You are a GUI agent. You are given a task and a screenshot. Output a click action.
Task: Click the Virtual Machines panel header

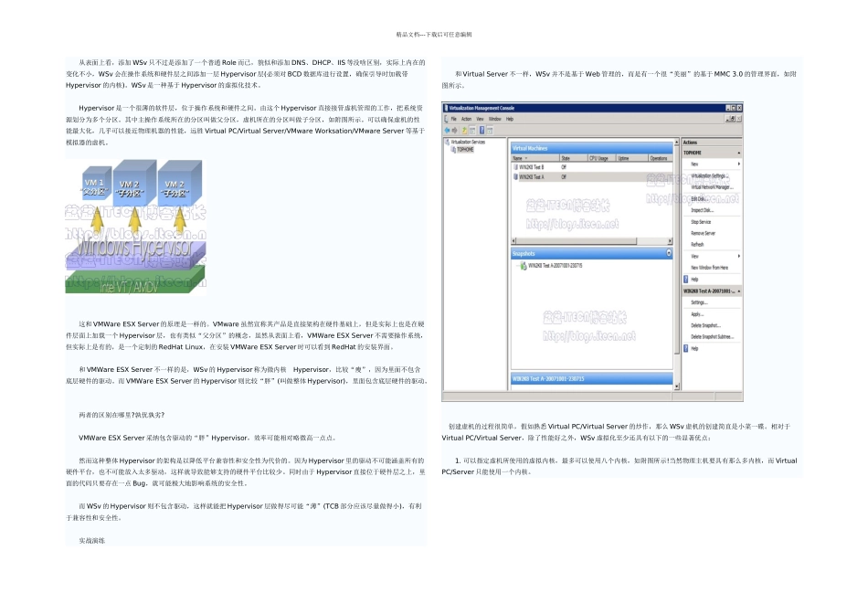(x=592, y=148)
